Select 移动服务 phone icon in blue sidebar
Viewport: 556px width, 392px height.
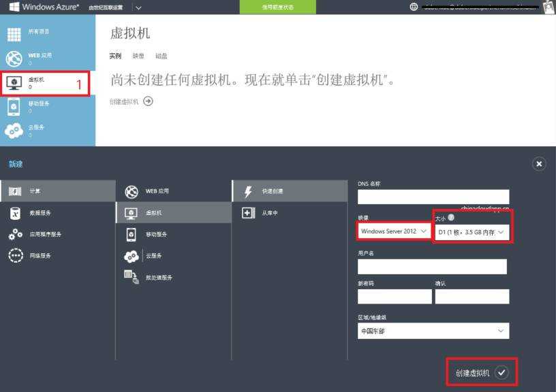click(14, 106)
